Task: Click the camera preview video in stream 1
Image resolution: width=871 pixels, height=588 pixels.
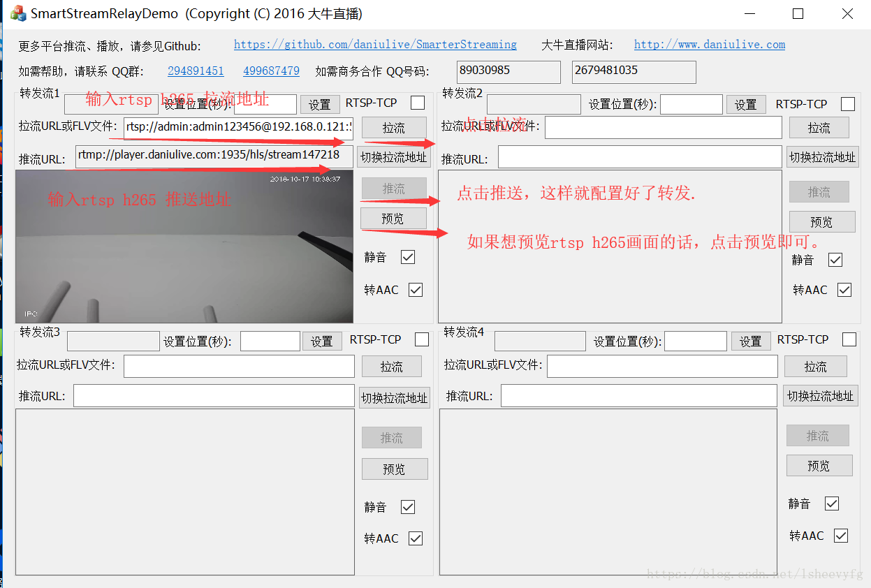Action: click(x=184, y=247)
